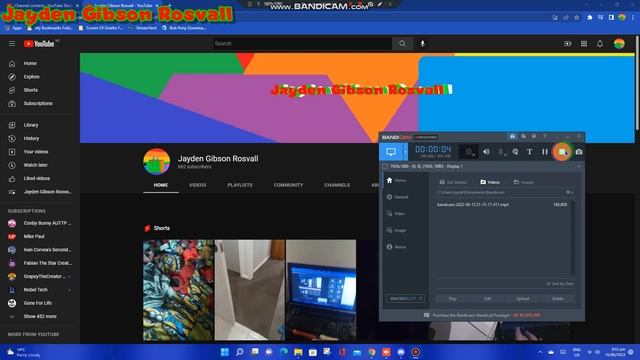Image resolution: width=640 pixels, height=360 pixels.
Task: Click Bandicam Delete button
Action: tap(558, 299)
